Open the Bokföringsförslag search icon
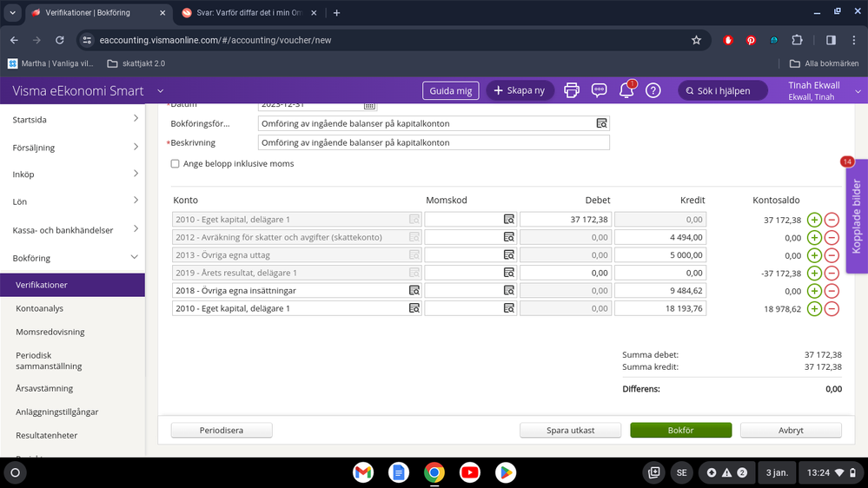Image resolution: width=868 pixels, height=488 pixels. (601, 123)
